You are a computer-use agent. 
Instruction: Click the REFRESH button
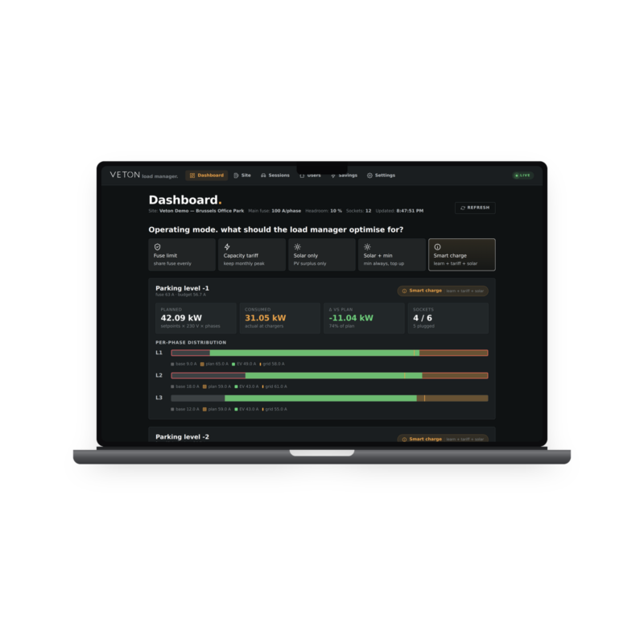(475, 208)
